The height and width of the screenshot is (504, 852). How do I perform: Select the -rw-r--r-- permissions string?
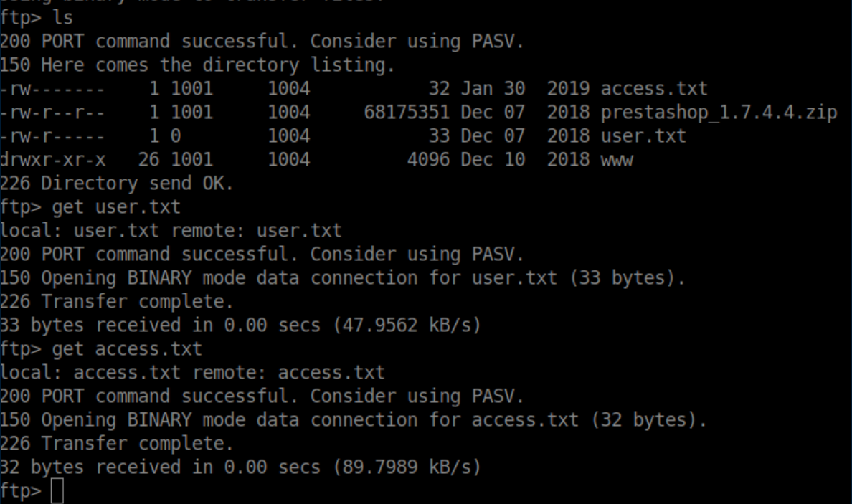[x=52, y=113]
